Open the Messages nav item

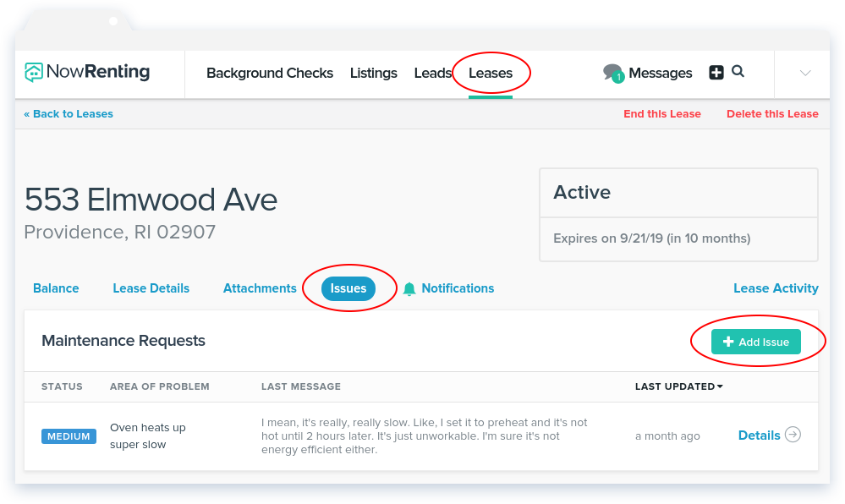(x=660, y=73)
